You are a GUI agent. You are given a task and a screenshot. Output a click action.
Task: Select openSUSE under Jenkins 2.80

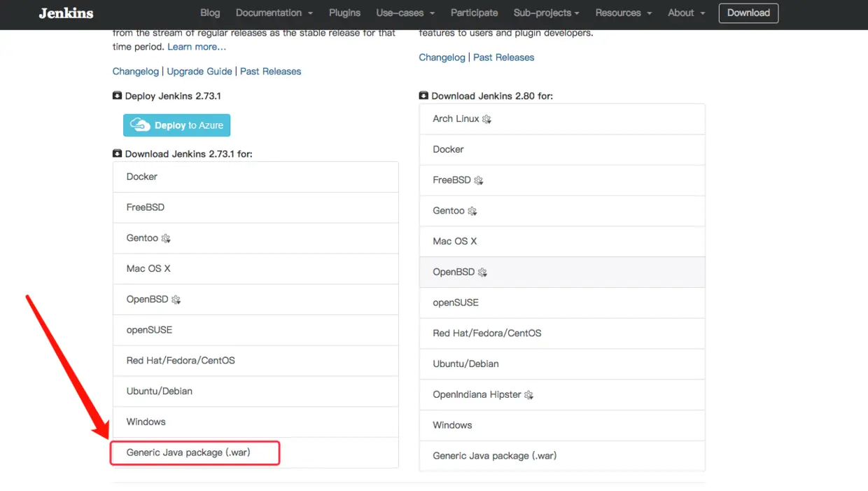pyautogui.click(x=562, y=303)
